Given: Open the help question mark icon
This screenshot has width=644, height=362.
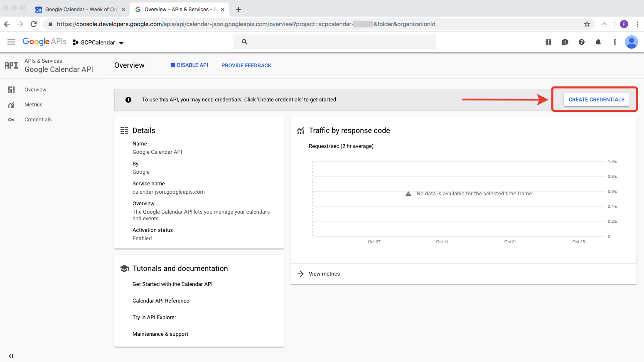Looking at the screenshot, I should pos(582,42).
